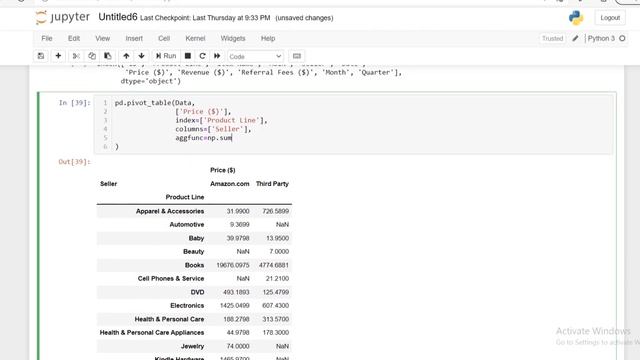Cut selected cells with scissors icon
640x360 pixels.
point(76,56)
